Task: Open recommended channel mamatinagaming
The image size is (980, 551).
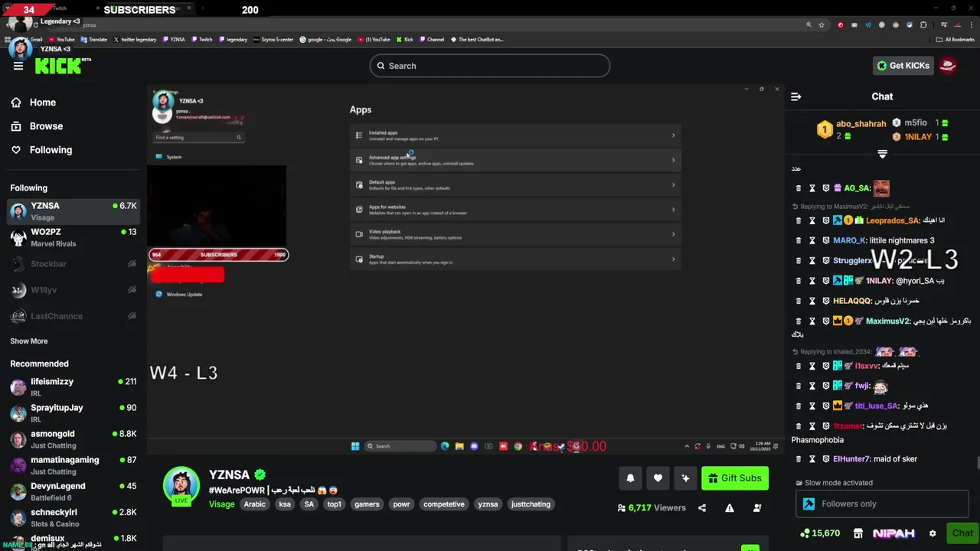Action: click(x=73, y=465)
